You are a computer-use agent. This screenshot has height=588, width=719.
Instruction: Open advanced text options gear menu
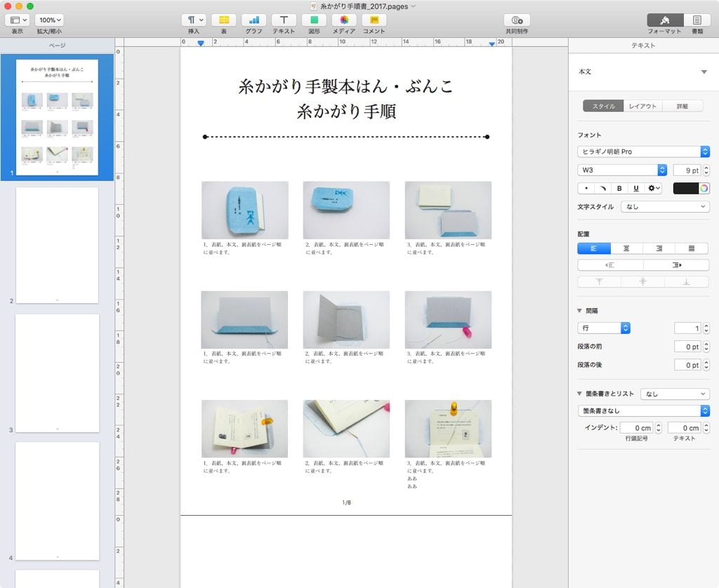pos(653,188)
